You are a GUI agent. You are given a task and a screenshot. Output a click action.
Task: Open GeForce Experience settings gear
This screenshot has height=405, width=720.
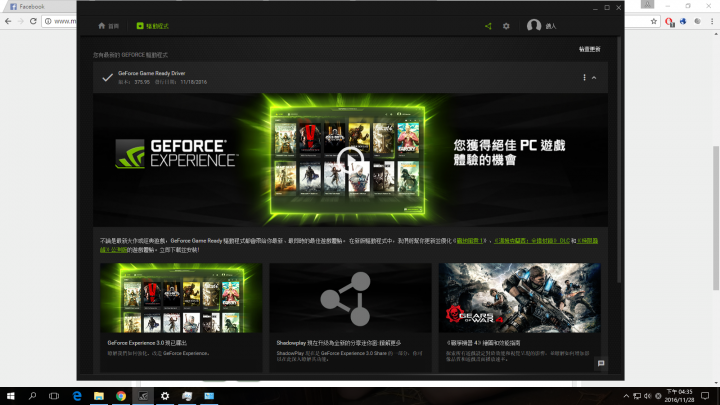(x=506, y=26)
